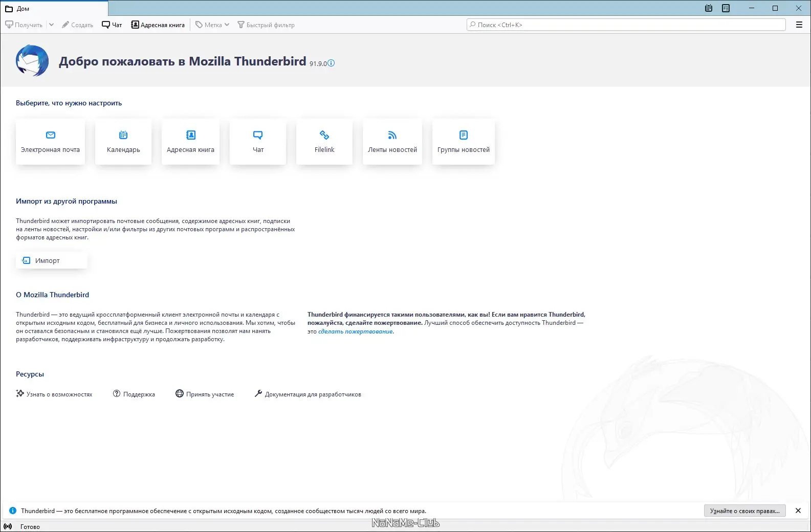The height and width of the screenshot is (532, 811).
Task: Click the 'Добро пожаловать в Mozilla Thunderbird' title
Action: (183, 61)
